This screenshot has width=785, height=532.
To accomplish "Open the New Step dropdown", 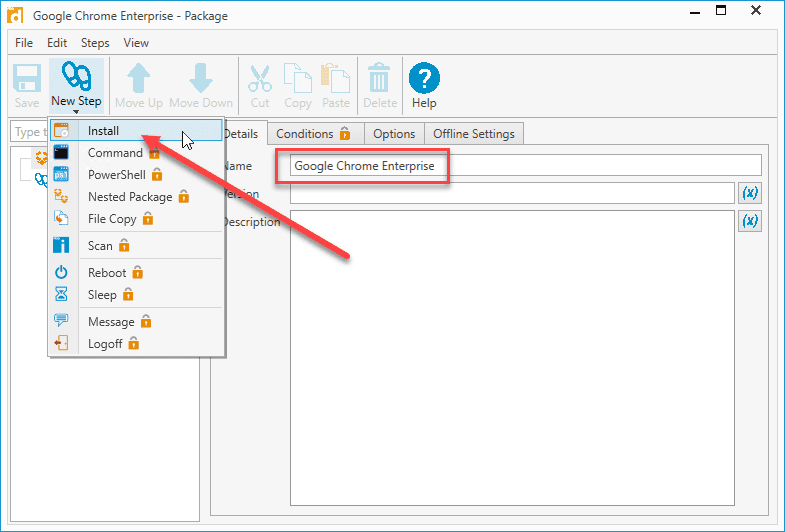I will coord(76,86).
